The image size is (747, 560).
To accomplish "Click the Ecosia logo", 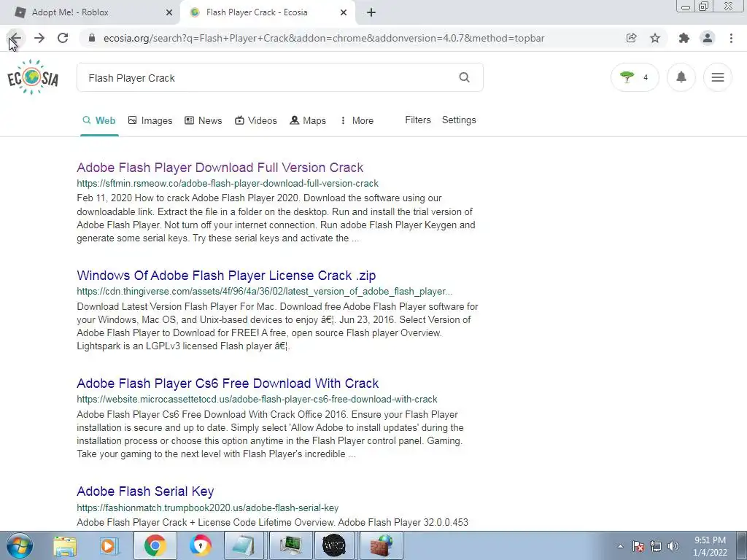I will pyautogui.click(x=32, y=77).
